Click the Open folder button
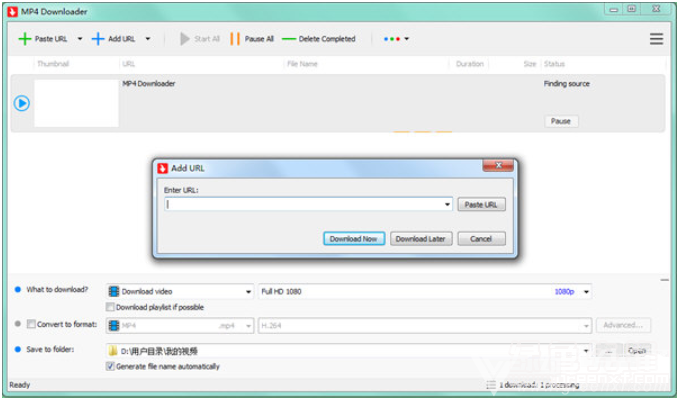This screenshot has width=678, height=400. [x=637, y=351]
